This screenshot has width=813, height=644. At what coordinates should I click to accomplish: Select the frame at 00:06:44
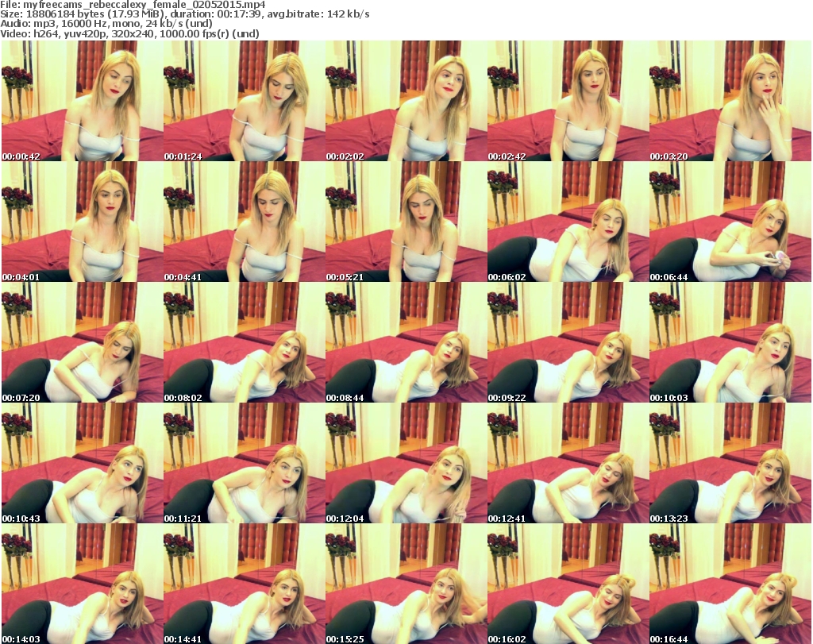pos(730,222)
